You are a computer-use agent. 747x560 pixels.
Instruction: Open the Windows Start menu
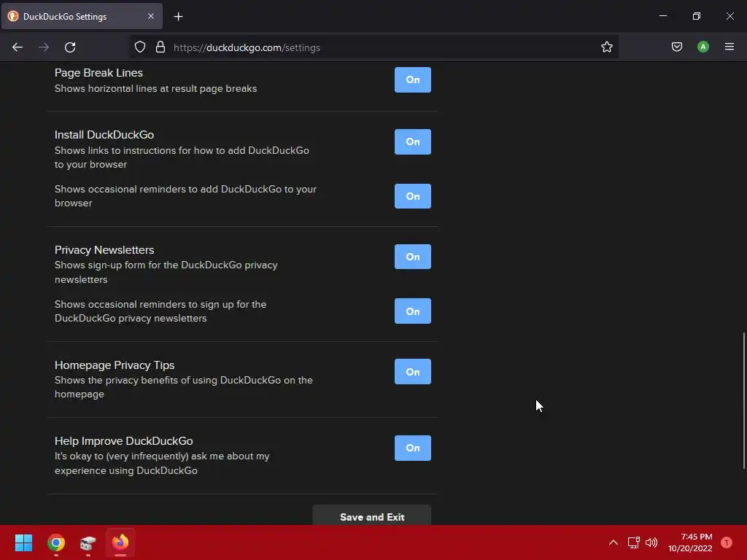click(x=23, y=542)
